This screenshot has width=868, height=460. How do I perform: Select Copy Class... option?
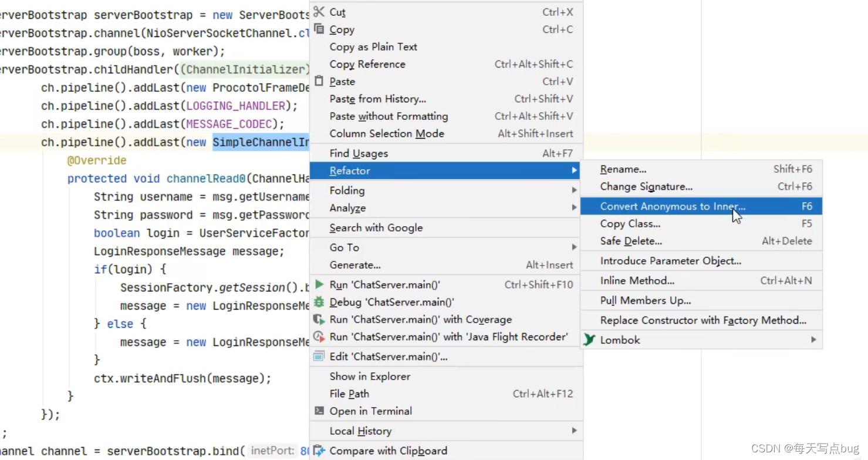tap(701, 224)
